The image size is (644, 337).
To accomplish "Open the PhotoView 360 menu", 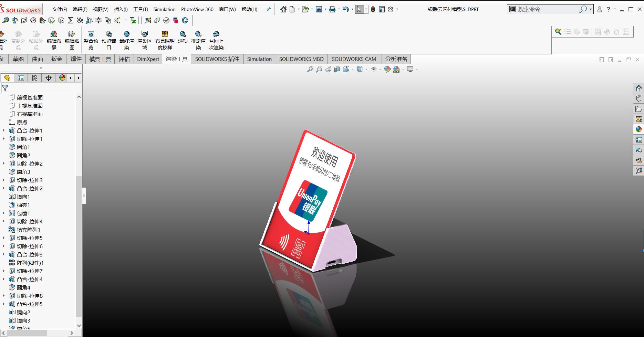I will click(197, 9).
